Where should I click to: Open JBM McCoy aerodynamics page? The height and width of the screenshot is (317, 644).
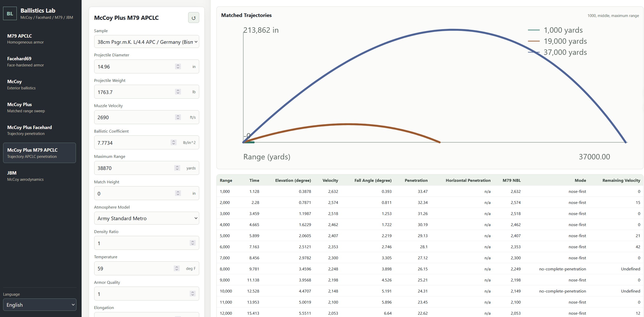click(x=39, y=176)
